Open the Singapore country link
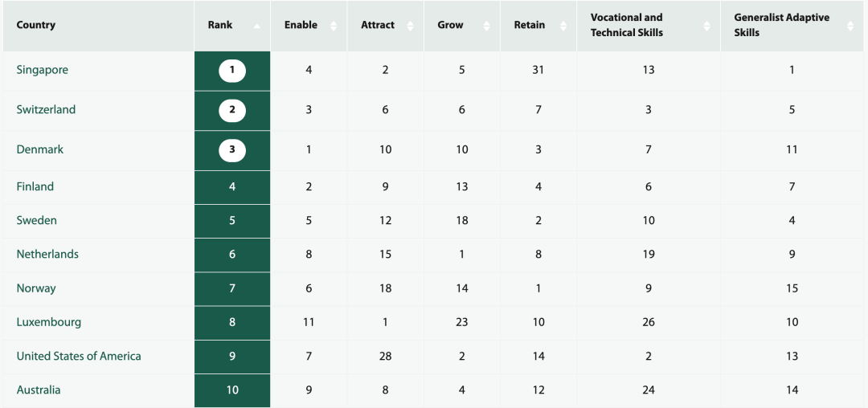This screenshot has height=408, width=868. click(x=43, y=70)
